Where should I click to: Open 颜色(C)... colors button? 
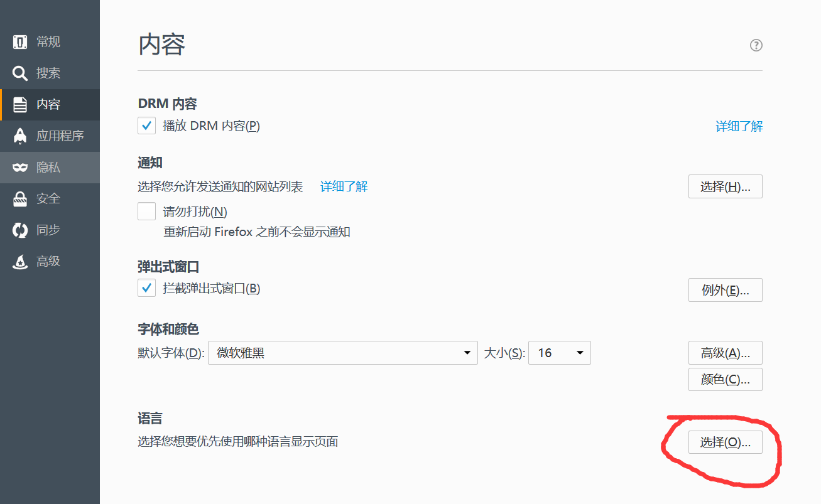(x=726, y=379)
